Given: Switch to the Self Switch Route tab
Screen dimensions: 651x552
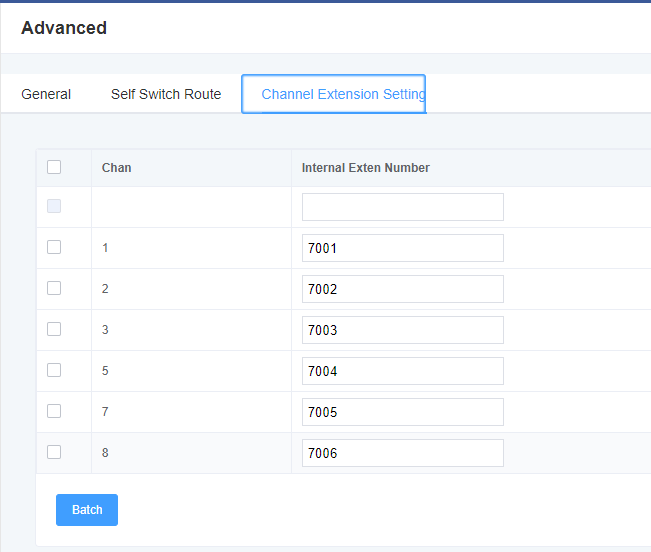Looking at the screenshot, I should coord(166,94).
